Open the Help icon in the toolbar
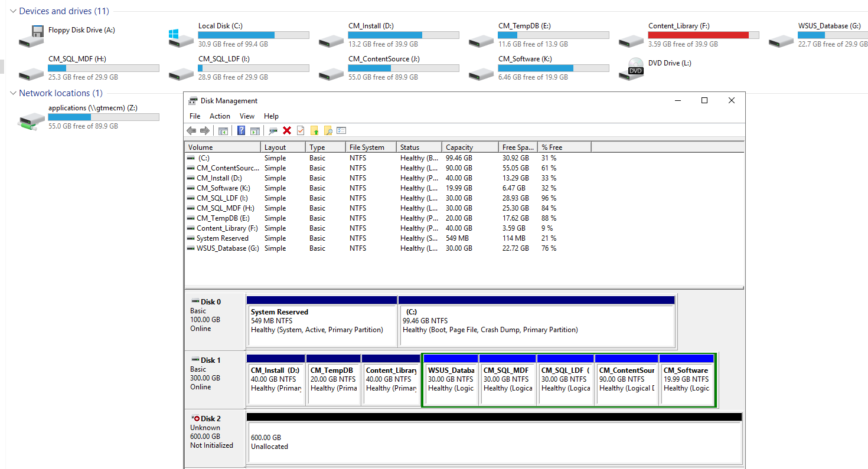The height and width of the screenshot is (469, 868). tap(241, 130)
